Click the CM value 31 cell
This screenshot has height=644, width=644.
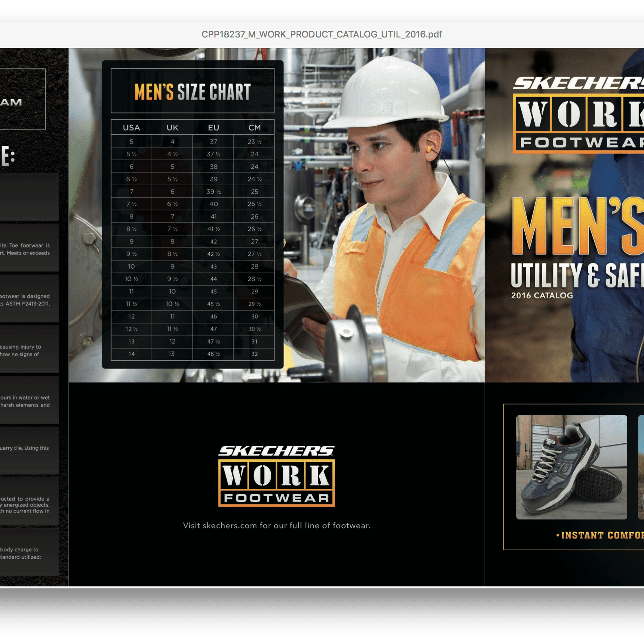click(x=254, y=341)
